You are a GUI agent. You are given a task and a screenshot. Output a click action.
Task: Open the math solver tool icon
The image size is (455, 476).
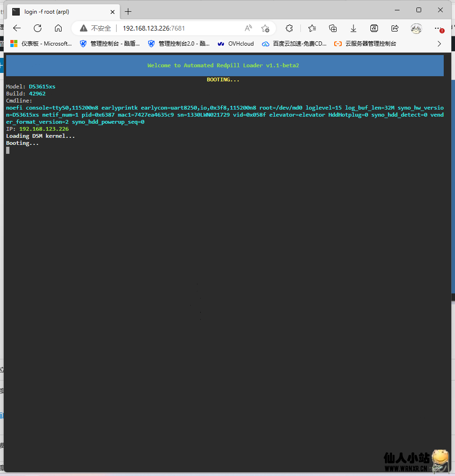[x=374, y=28]
